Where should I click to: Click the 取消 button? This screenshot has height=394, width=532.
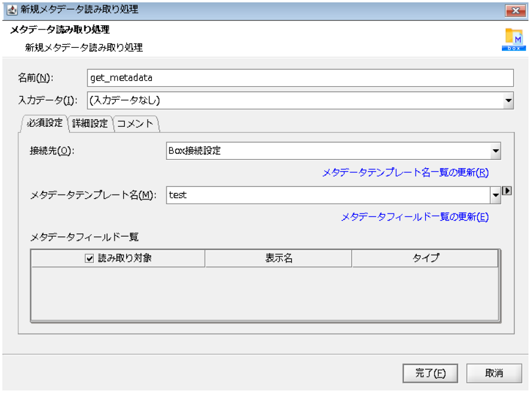[x=494, y=373]
